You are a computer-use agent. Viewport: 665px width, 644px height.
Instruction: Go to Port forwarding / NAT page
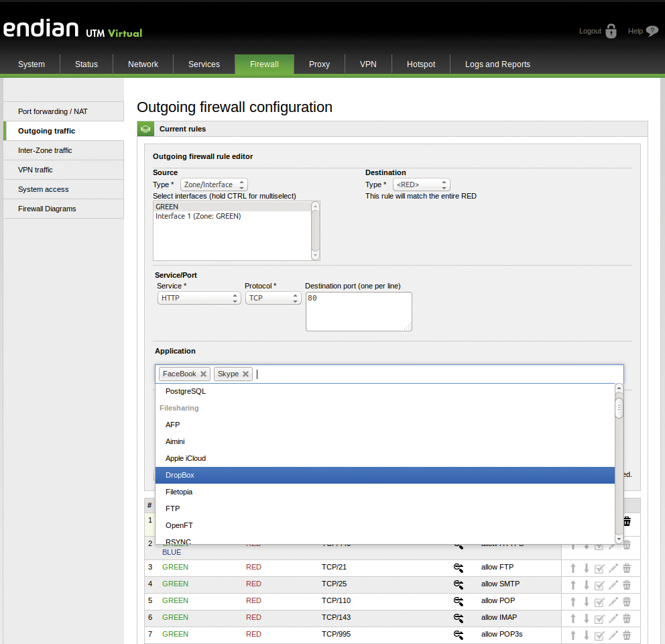click(64, 111)
